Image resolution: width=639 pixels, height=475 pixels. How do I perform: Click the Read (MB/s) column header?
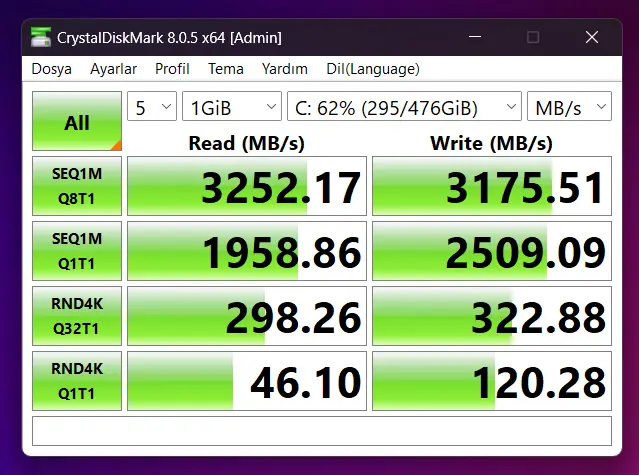[x=247, y=143]
